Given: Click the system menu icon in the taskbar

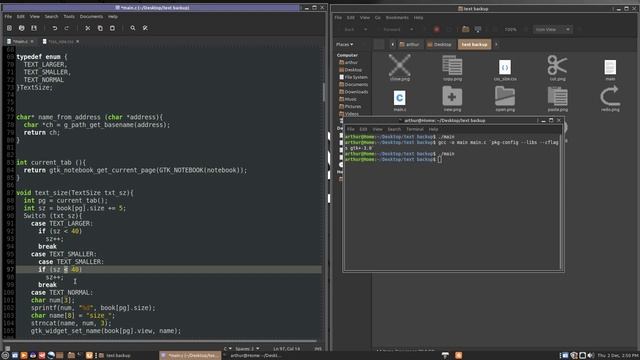Looking at the screenshot, I should pos(5,356).
